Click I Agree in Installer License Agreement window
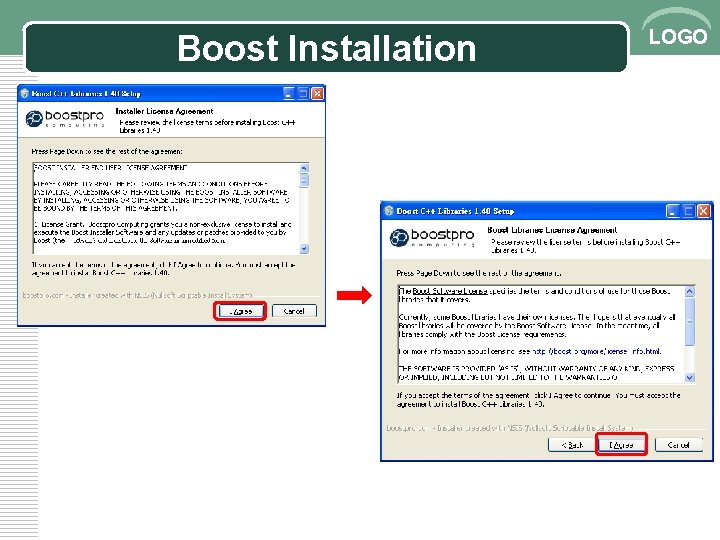This screenshot has height=540, width=720. tap(241, 311)
